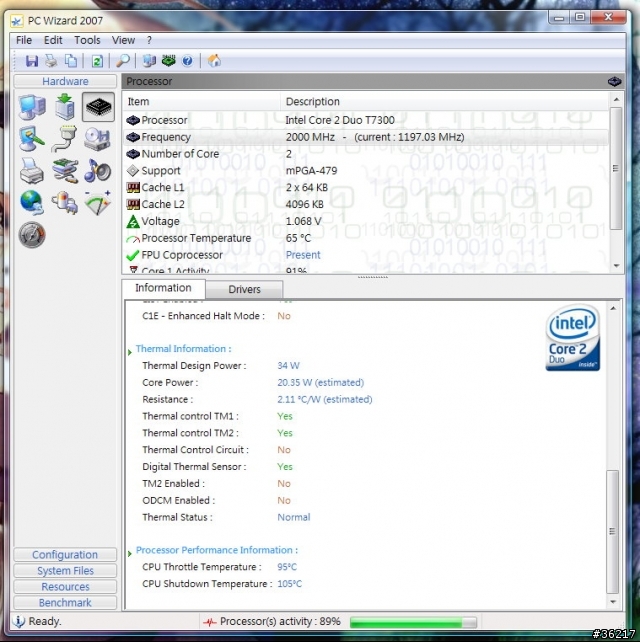Click the Description column header
The image size is (640, 642).
(x=445, y=102)
